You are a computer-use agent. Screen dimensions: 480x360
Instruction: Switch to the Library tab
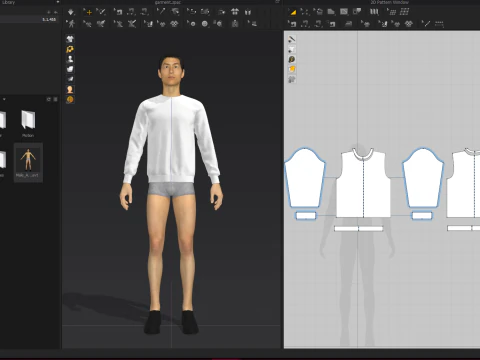coord(8,2)
